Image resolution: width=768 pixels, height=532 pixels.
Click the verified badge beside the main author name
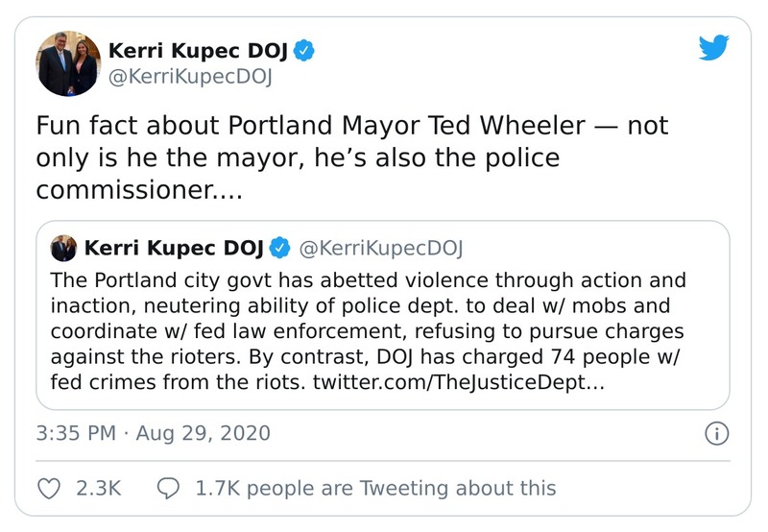[x=306, y=50]
